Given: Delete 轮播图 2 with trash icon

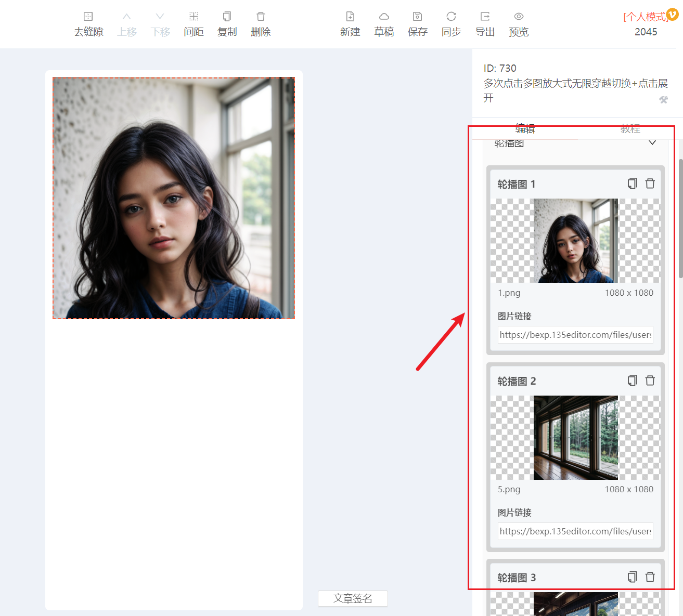Looking at the screenshot, I should tap(650, 381).
